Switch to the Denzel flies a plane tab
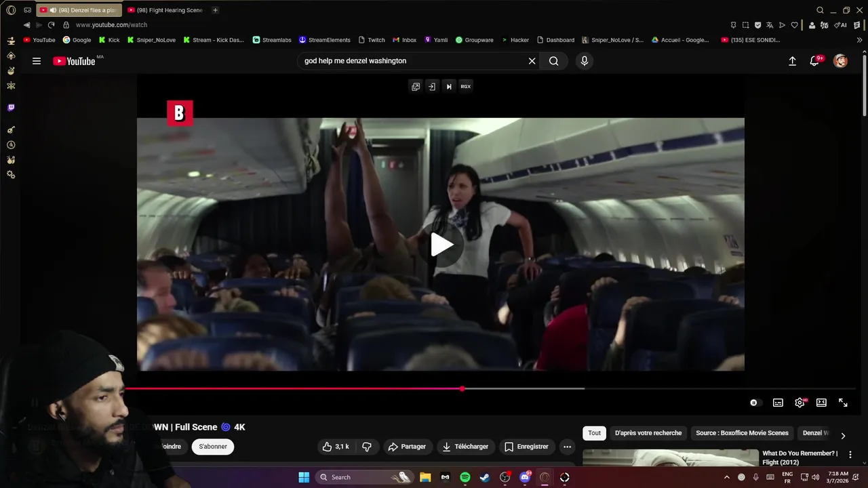Image resolution: width=868 pixels, height=488 pixels. [x=79, y=10]
